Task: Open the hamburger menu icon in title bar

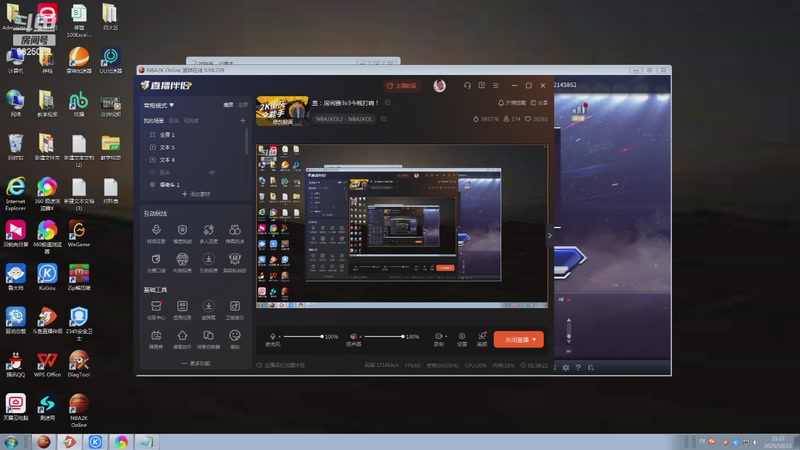Action: [x=495, y=86]
